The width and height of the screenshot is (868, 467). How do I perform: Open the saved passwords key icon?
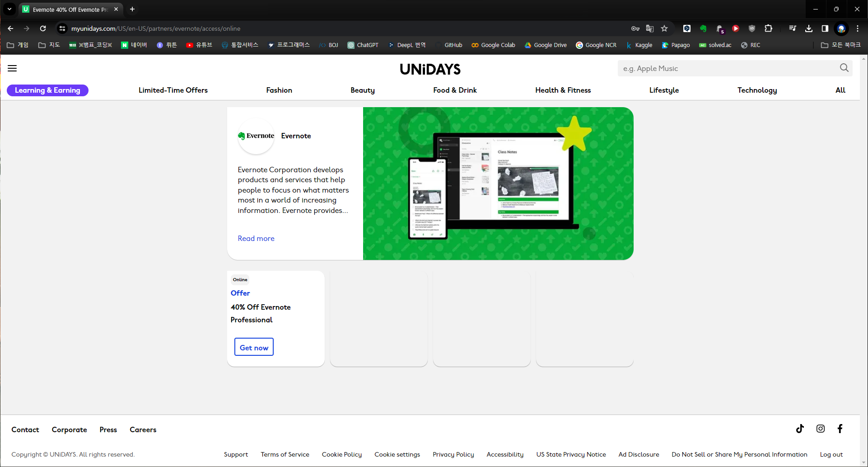click(635, 28)
